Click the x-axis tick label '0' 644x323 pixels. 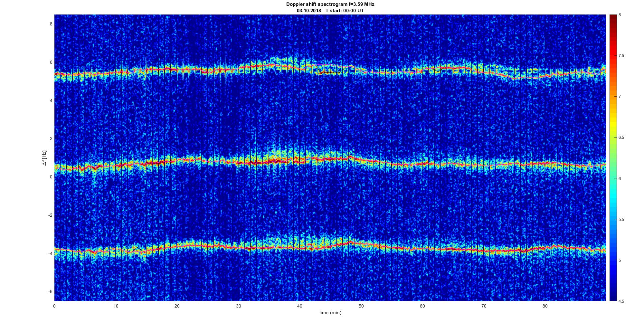(54, 306)
